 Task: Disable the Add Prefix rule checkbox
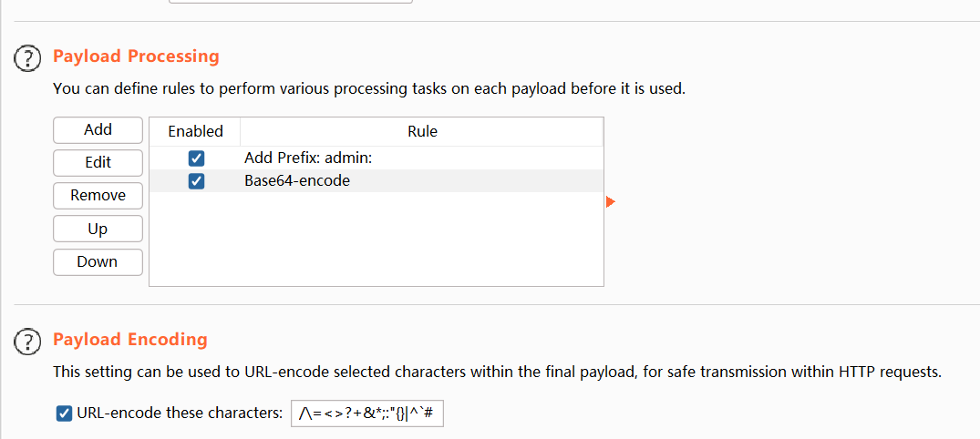pos(195,158)
